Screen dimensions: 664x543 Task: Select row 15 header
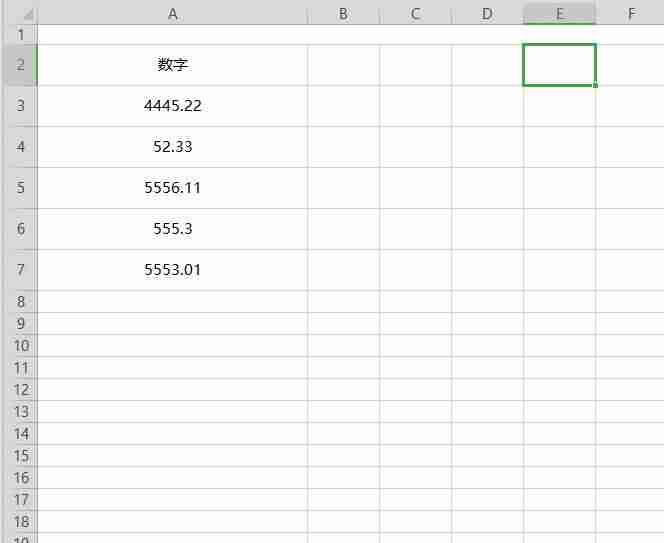[20, 456]
